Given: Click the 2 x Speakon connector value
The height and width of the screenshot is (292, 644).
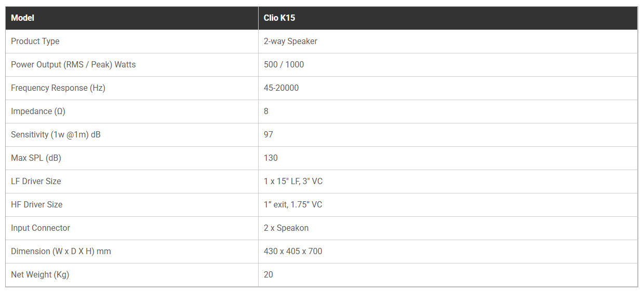Looking at the screenshot, I should coord(286,228).
